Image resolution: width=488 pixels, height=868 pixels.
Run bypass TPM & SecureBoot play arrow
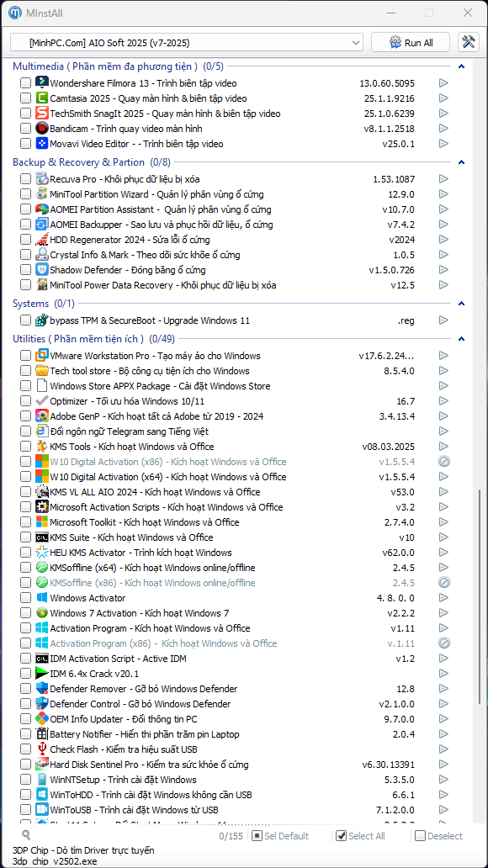tap(443, 320)
